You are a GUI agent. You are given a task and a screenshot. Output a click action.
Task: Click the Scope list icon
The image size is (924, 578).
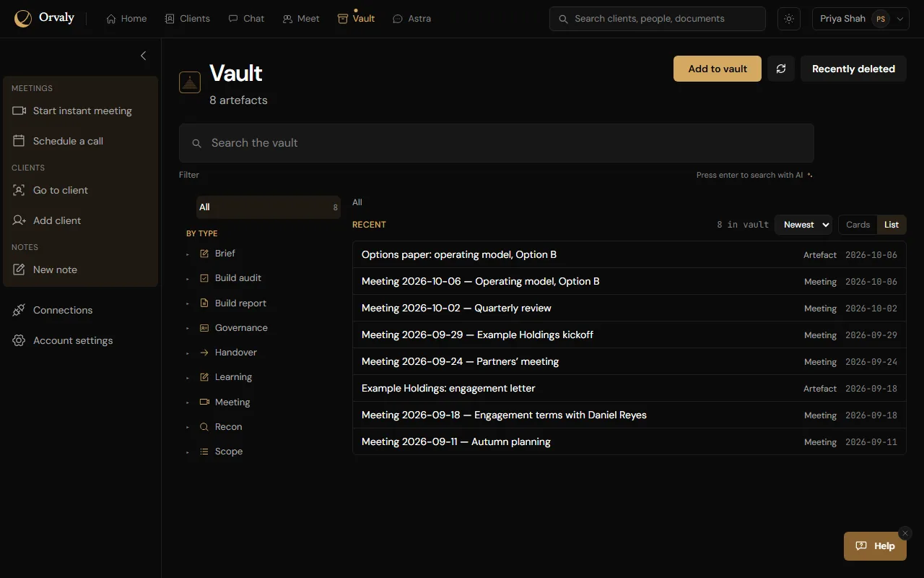coord(204,452)
